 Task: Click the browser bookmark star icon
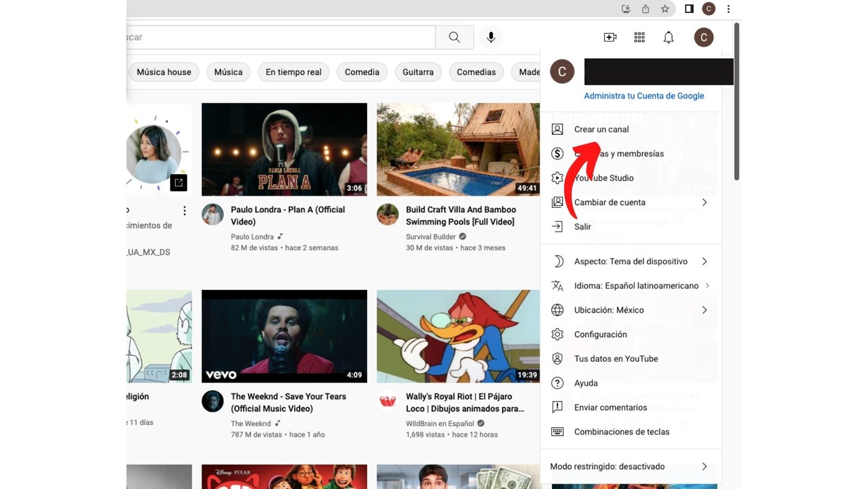coord(665,9)
